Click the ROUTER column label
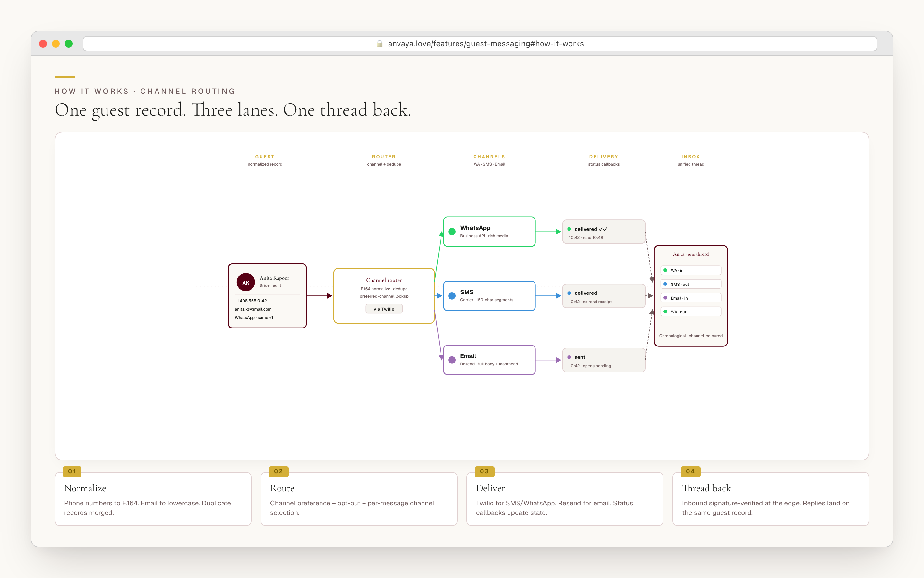Image resolution: width=924 pixels, height=578 pixels. (384, 157)
